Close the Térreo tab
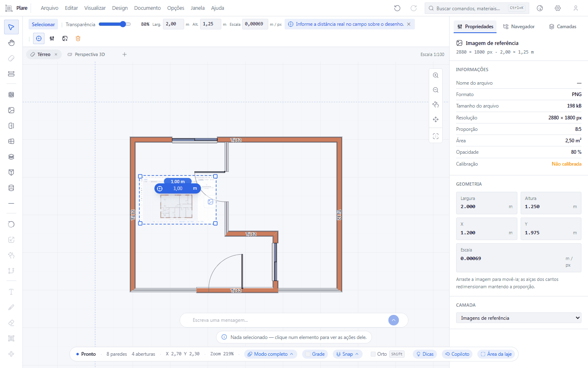Image resolution: width=588 pixels, height=368 pixels. [x=56, y=54]
